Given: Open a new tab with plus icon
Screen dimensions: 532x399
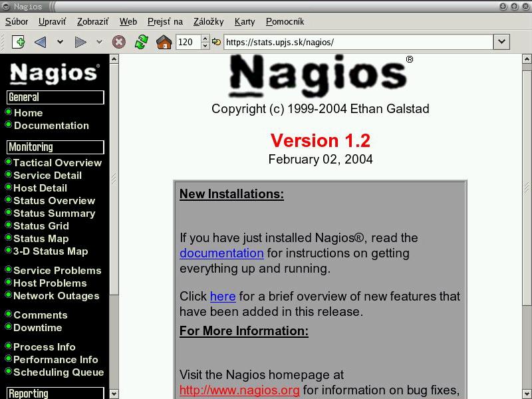Looking at the screenshot, I should click(19, 42).
